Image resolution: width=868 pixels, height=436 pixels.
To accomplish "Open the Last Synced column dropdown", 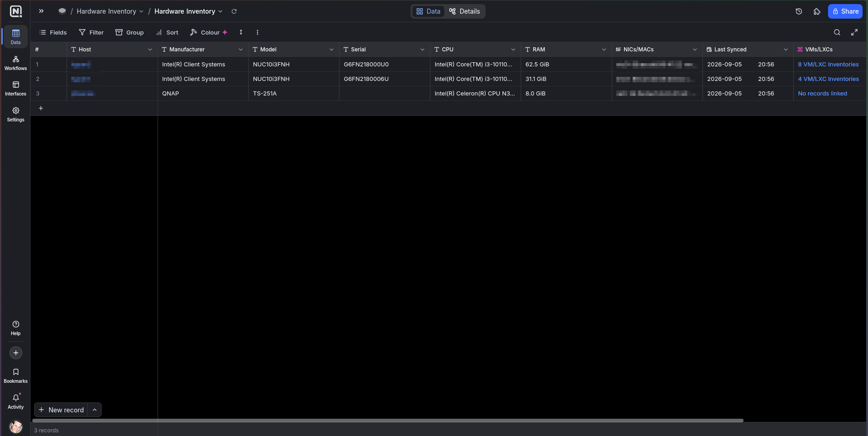I will click(x=786, y=50).
